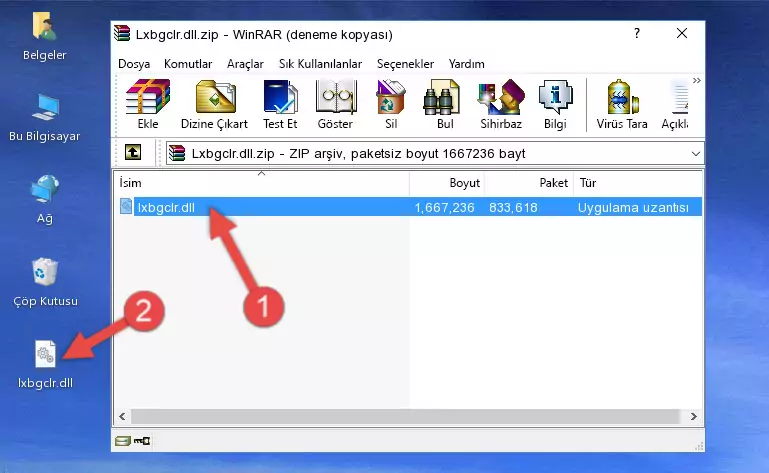Click the left horizontal scrollbar arrow
This screenshot has height=473, width=769.
122,417
